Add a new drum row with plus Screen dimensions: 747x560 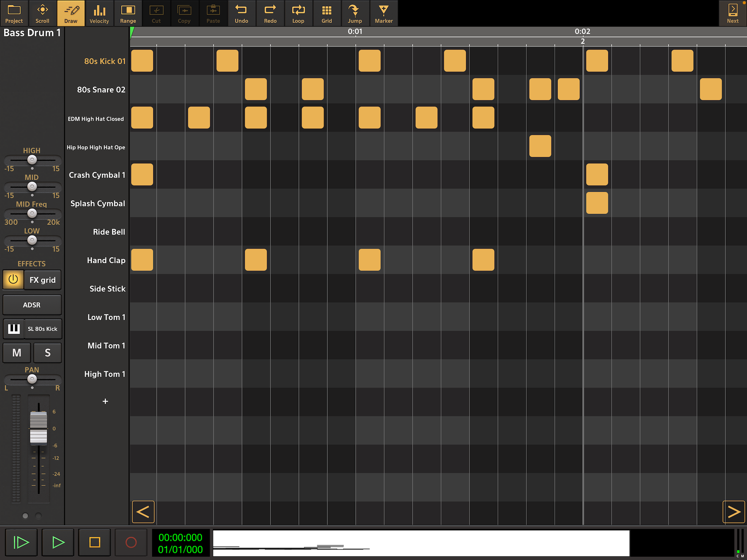(x=105, y=401)
